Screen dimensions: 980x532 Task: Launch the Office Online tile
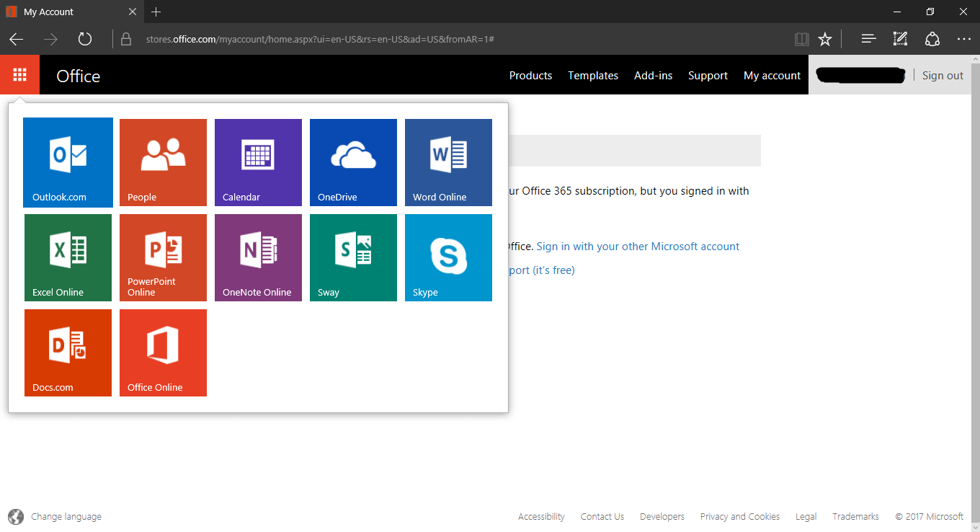coord(163,353)
